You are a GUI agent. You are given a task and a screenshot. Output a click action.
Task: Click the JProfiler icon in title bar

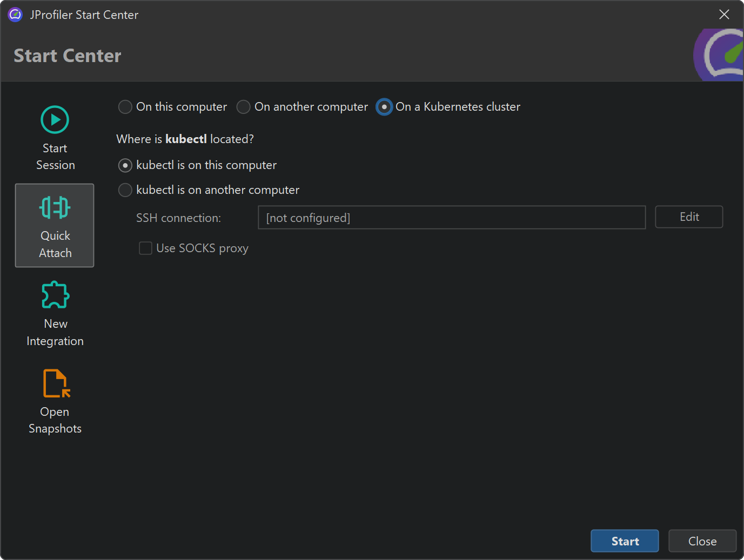point(15,15)
